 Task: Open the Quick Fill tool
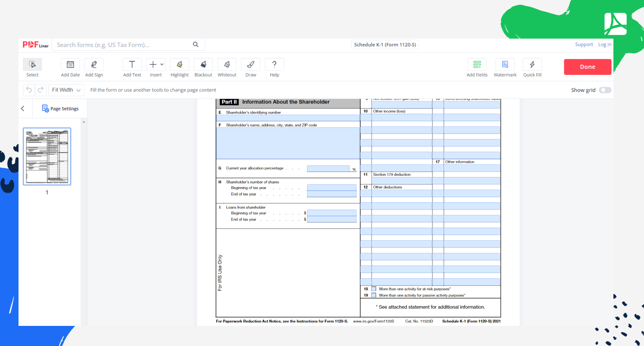[x=532, y=65]
